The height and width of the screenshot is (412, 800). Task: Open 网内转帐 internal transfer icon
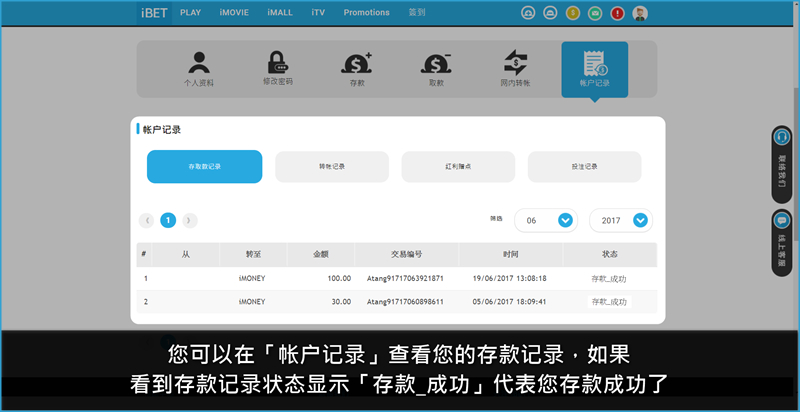pos(515,69)
